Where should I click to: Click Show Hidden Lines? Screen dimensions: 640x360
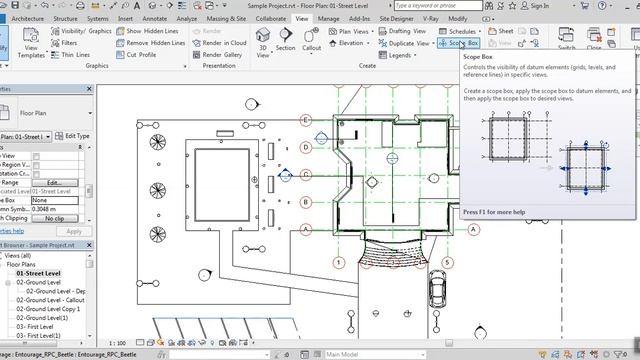(147, 31)
